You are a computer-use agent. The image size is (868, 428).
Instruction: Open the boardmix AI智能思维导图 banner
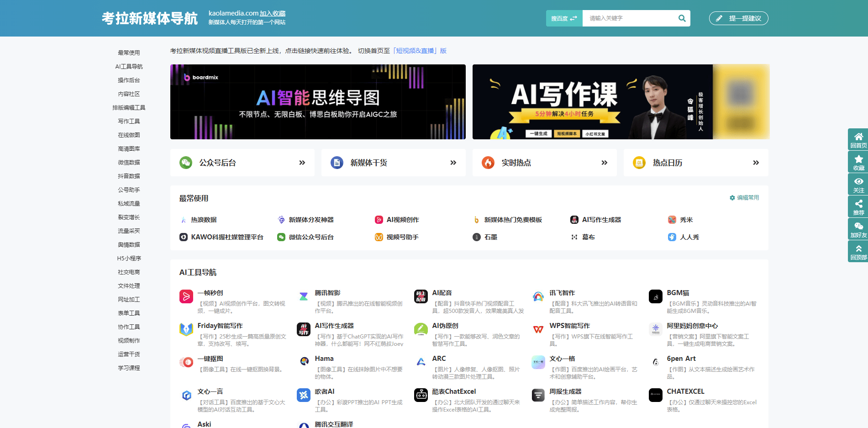(x=318, y=102)
